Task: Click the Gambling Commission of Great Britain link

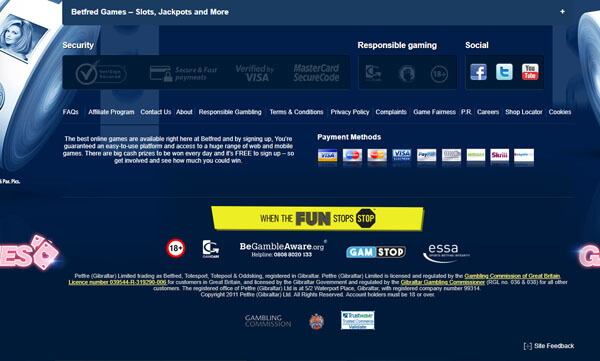Action: click(512, 276)
